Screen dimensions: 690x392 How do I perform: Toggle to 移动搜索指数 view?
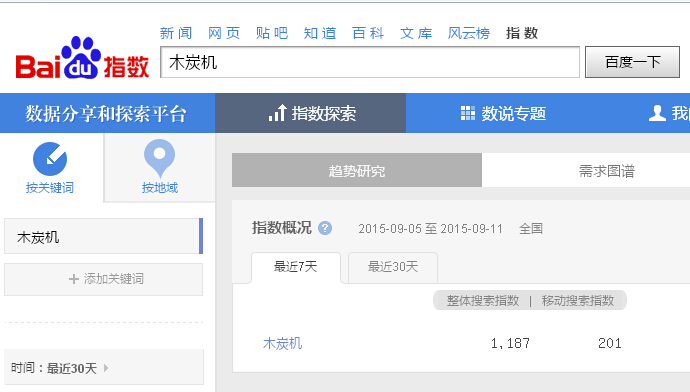577,300
